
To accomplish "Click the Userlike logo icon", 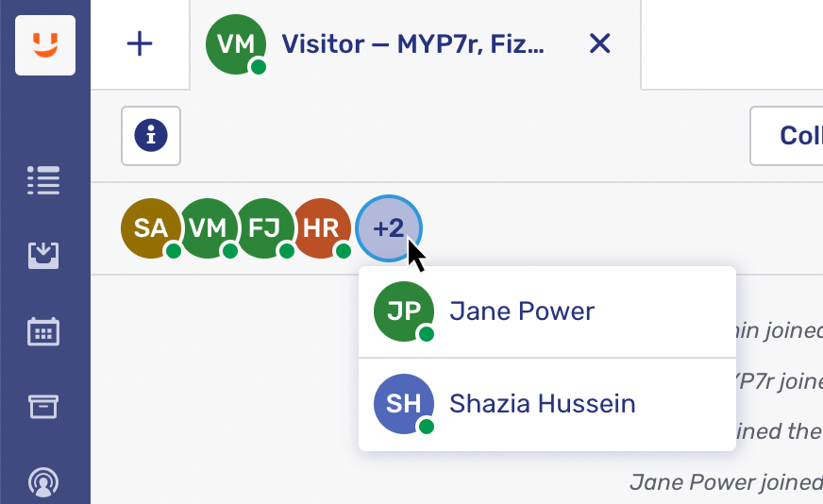I will click(45, 44).
